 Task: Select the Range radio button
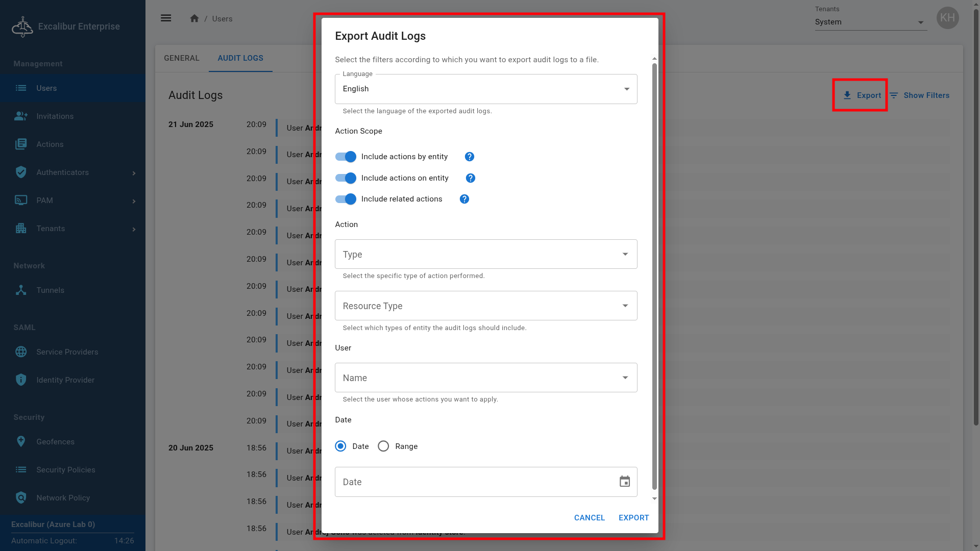tap(383, 446)
